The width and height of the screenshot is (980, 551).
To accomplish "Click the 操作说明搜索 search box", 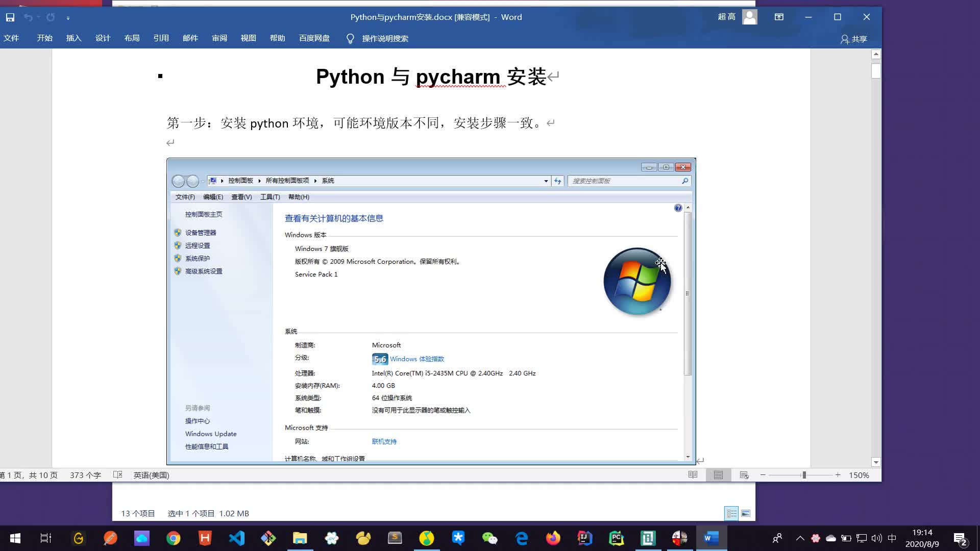I will click(385, 39).
